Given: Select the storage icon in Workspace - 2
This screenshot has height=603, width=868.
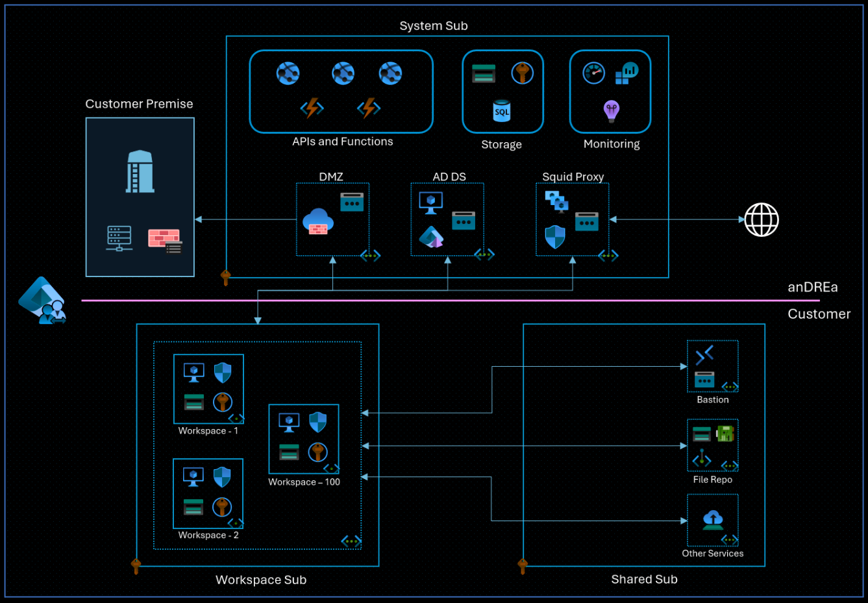Looking at the screenshot, I should point(193,506).
